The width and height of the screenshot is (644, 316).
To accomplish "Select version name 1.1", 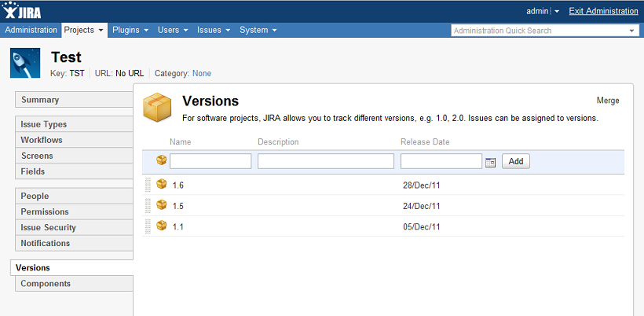I will (177, 227).
